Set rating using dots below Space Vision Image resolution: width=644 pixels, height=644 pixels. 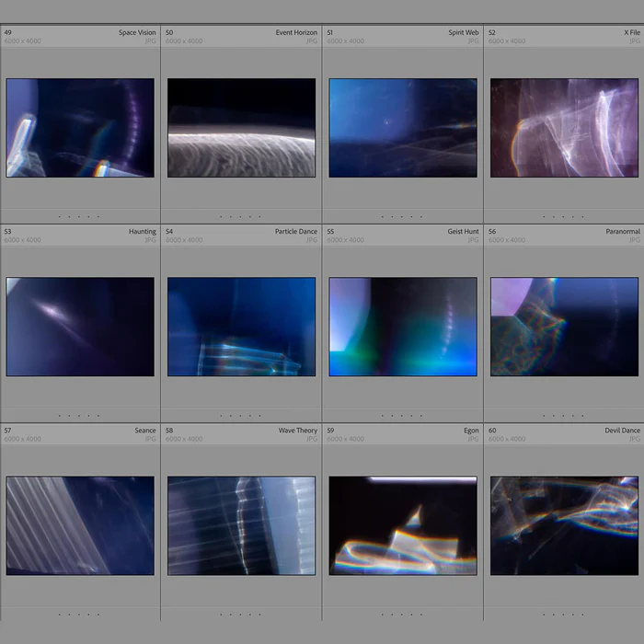pyautogui.click(x=80, y=217)
